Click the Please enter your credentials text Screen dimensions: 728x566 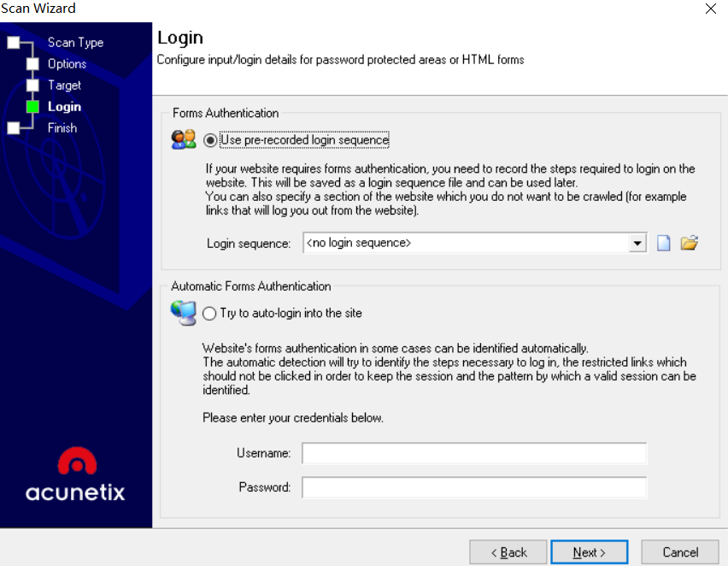(x=293, y=418)
